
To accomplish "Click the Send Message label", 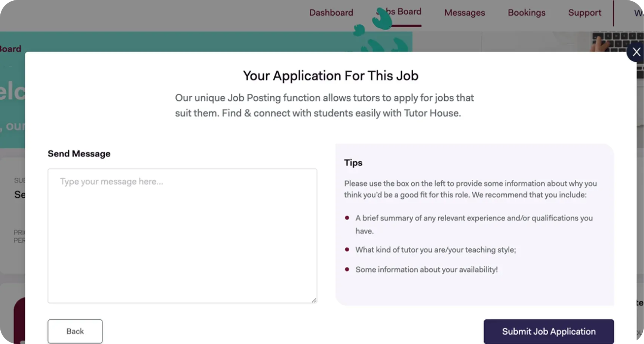I will coord(79,154).
